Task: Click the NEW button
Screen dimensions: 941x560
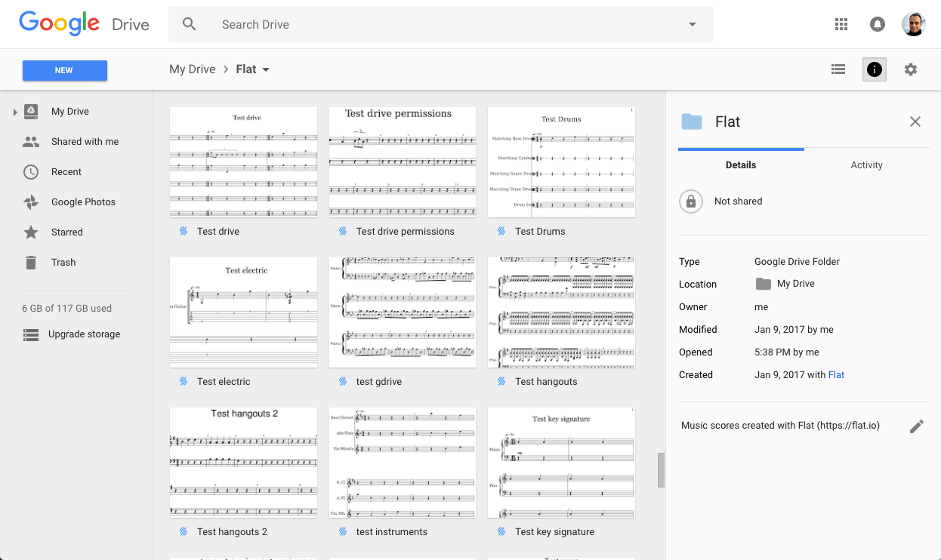Action: (65, 70)
